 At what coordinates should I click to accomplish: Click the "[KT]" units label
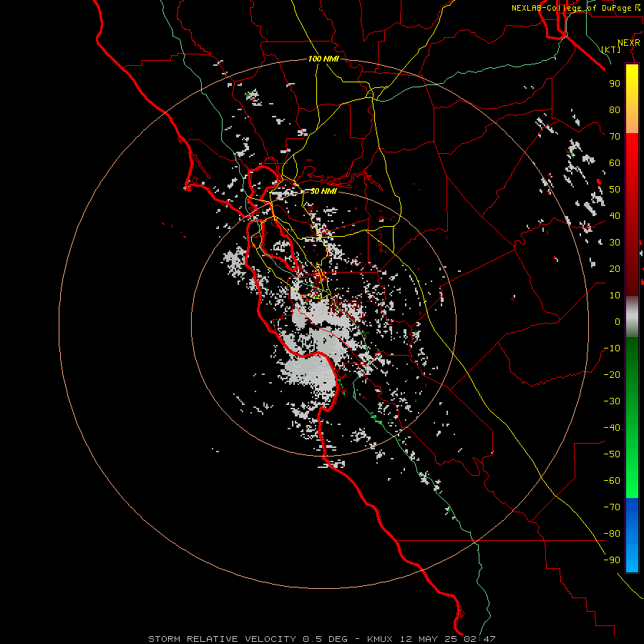(x=611, y=49)
